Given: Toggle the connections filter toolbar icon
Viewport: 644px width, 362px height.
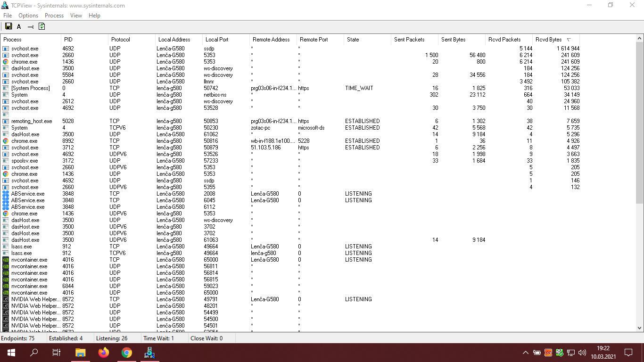Looking at the screenshot, I should coord(31,26).
